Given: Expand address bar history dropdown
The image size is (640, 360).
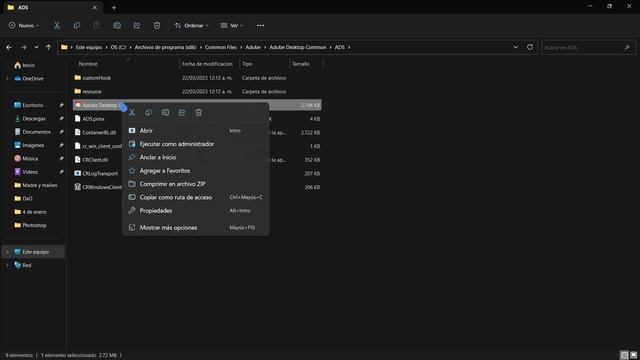Looking at the screenshot, I should [x=516, y=47].
